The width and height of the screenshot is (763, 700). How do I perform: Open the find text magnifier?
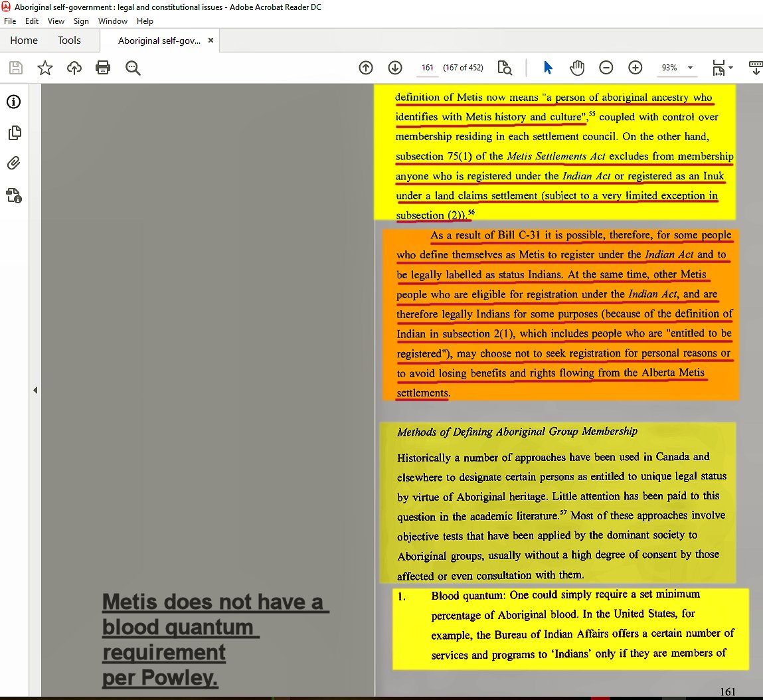[133, 68]
